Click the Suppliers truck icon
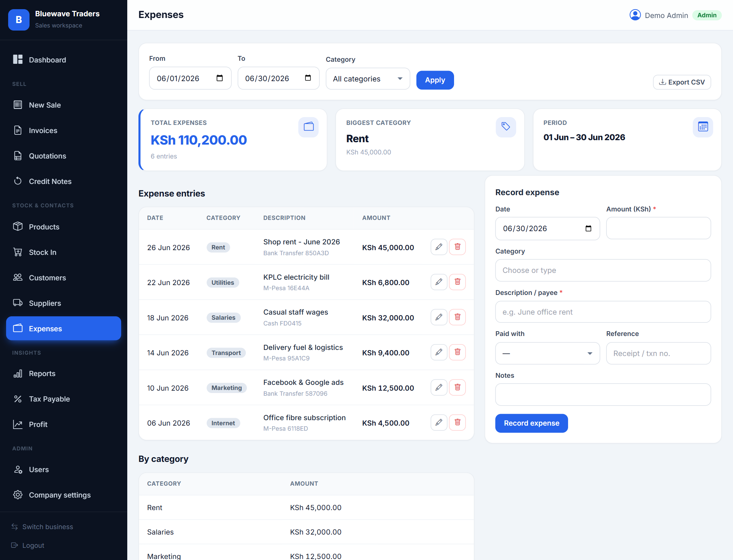 pos(18,303)
